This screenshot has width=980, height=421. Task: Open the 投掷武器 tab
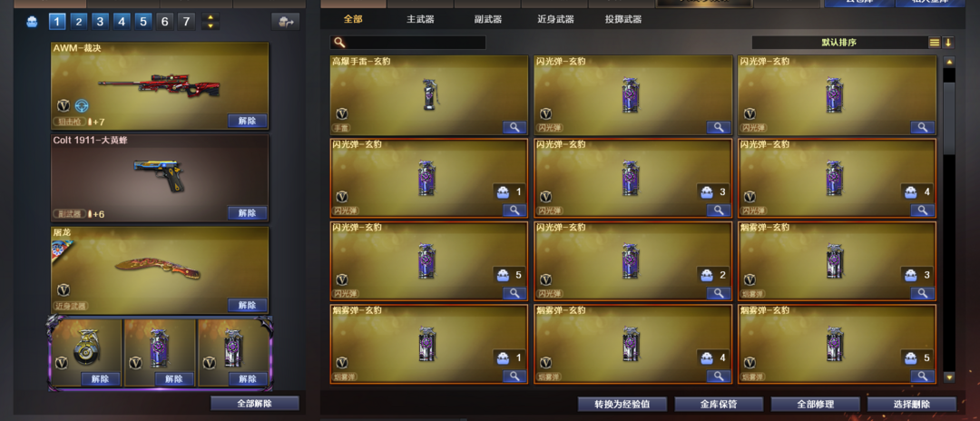[623, 19]
